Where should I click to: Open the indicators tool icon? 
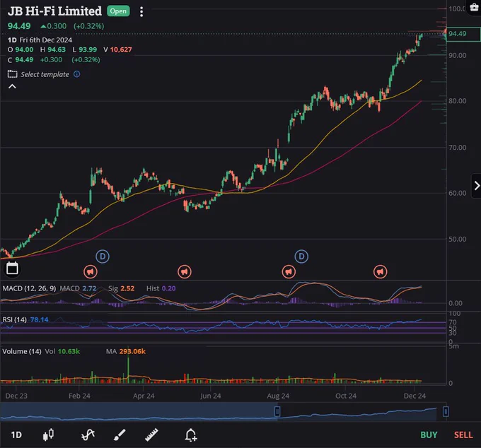click(88, 435)
